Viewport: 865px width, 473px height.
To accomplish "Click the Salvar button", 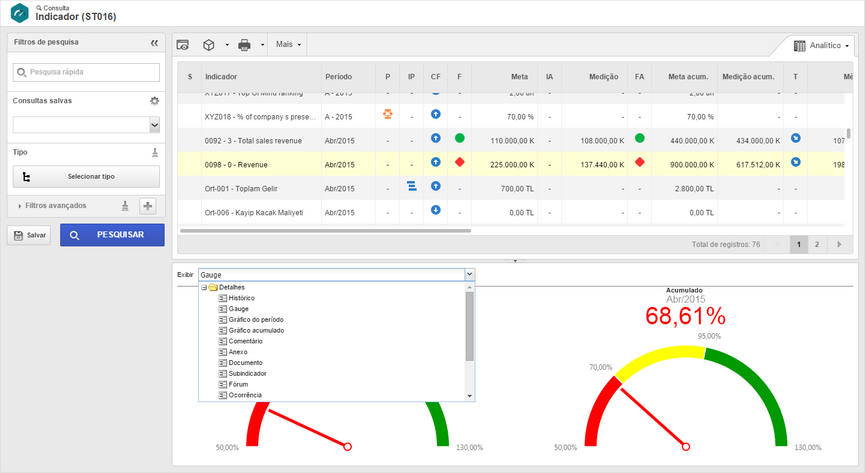I will click(x=29, y=235).
